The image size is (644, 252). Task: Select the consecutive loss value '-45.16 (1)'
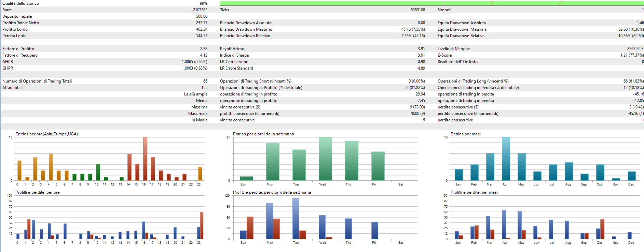pyautogui.click(x=636, y=114)
